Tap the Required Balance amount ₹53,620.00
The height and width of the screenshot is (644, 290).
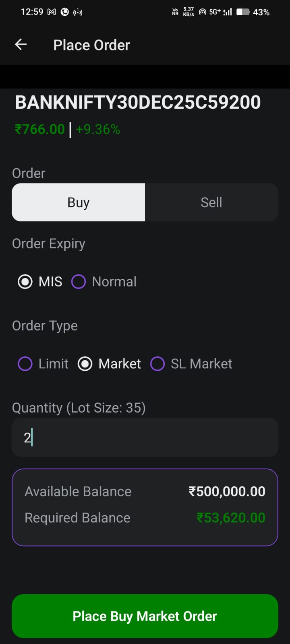point(231,518)
